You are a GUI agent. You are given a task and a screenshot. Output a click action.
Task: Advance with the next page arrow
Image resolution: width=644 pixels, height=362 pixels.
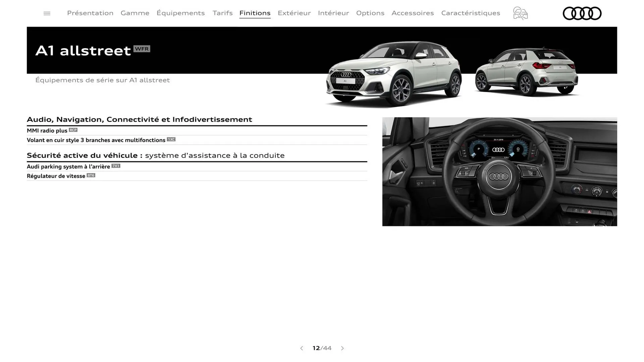point(342,348)
